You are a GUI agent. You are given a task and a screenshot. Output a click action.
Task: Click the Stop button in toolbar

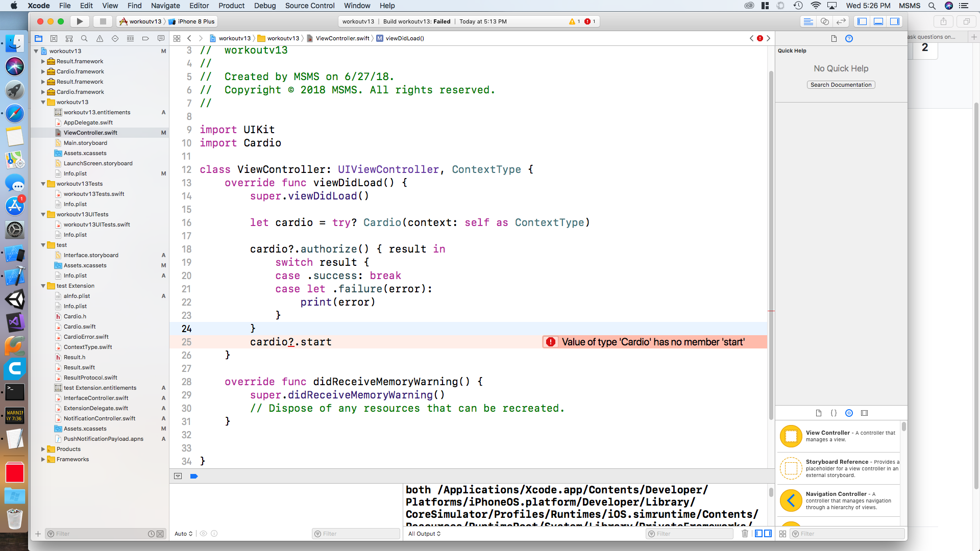[103, 21]
